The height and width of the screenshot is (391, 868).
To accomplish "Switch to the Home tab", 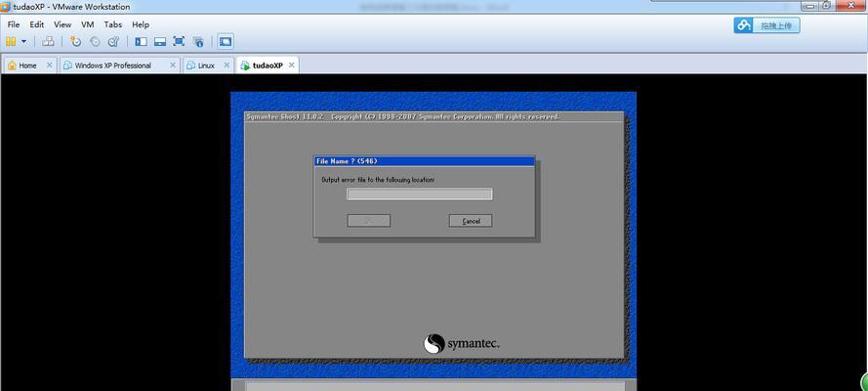I will [29, 65].
